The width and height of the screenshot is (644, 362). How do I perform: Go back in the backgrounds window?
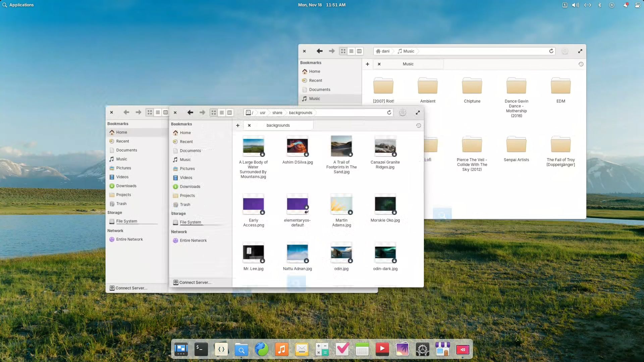(190, 113)
